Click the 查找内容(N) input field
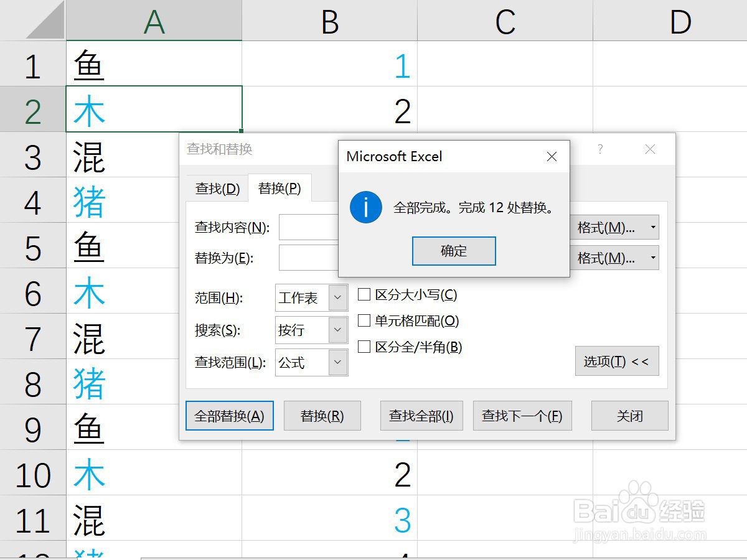This screenshot has height=560, width=747. [309, 227]
